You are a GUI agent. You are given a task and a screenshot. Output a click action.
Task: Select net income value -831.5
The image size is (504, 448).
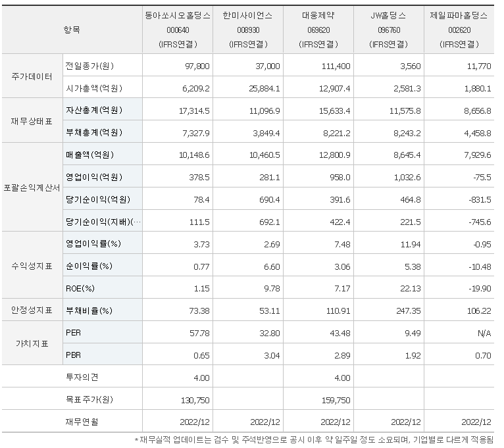(x=480, y=200)
